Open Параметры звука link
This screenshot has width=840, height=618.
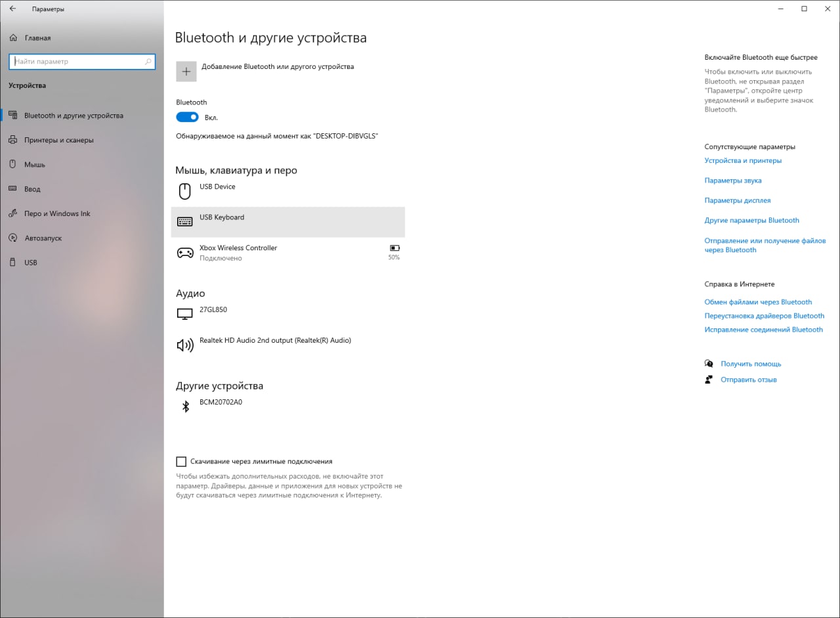coord(733,181)
